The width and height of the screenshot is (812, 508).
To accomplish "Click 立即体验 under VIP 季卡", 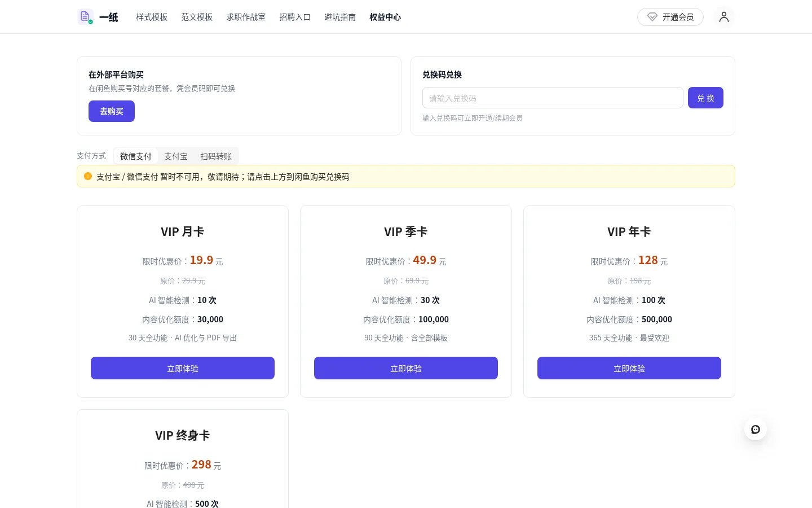I will [x=406, y=368].
